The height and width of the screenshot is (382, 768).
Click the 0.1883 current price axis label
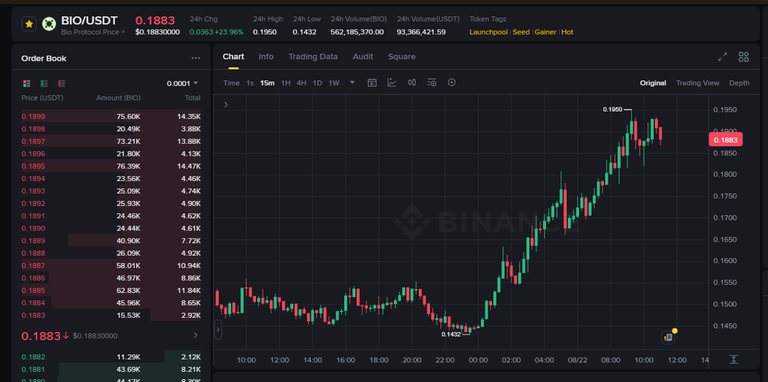click(x=725, y=140)
